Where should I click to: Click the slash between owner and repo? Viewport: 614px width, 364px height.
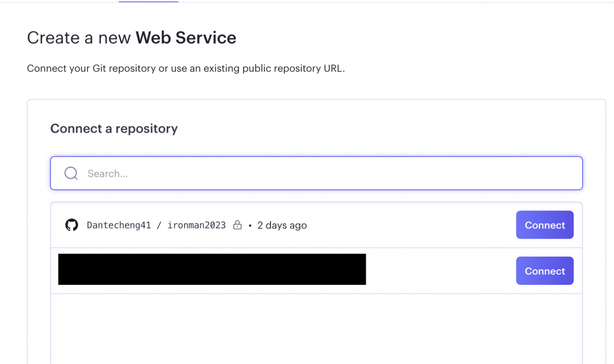159,225
